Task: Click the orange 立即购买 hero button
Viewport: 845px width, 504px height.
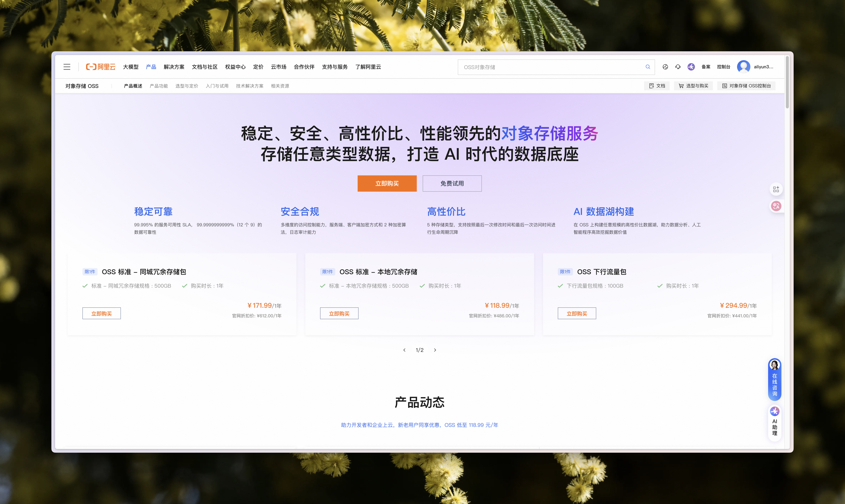Action: 387,183
